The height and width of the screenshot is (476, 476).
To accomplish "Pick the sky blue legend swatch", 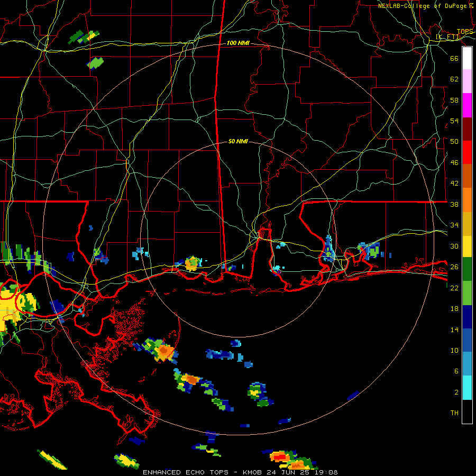I will [x=467, y=364].
